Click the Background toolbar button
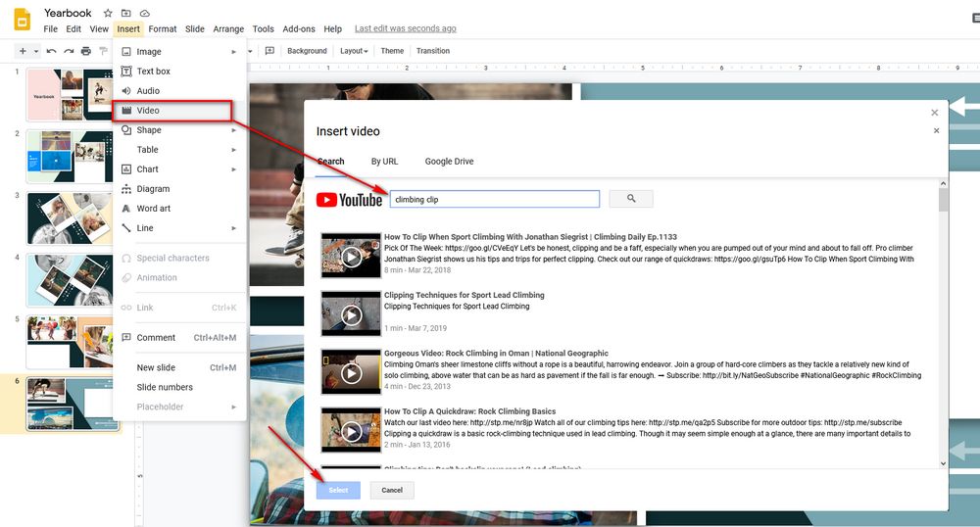This screenshot has height=527, width=980. click(307, 51)
